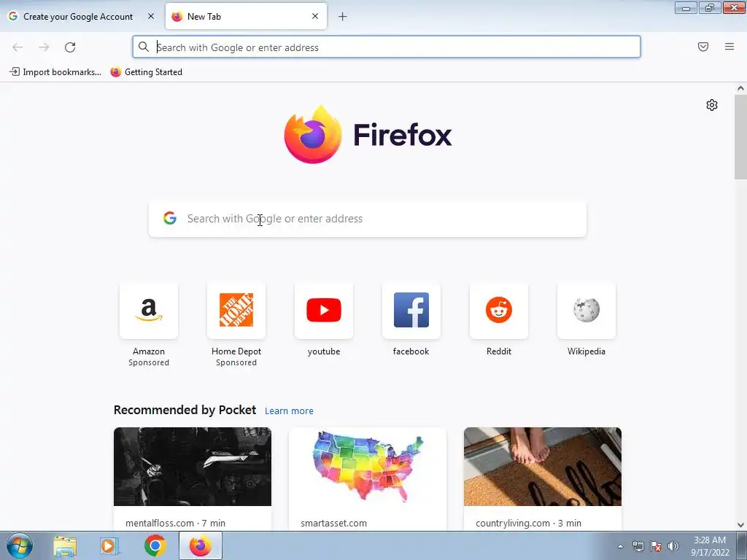Screen dimensions: 747x560
Task: Click the Learn more link beside Pocket
Action: (289, 411)
